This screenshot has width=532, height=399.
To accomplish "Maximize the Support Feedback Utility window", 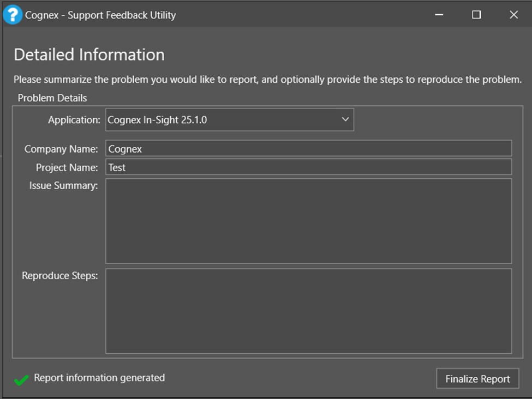I will (476, 15).
